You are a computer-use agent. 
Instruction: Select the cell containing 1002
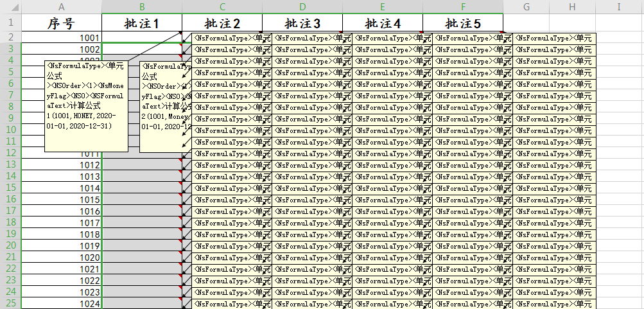(x=62, y=49)
